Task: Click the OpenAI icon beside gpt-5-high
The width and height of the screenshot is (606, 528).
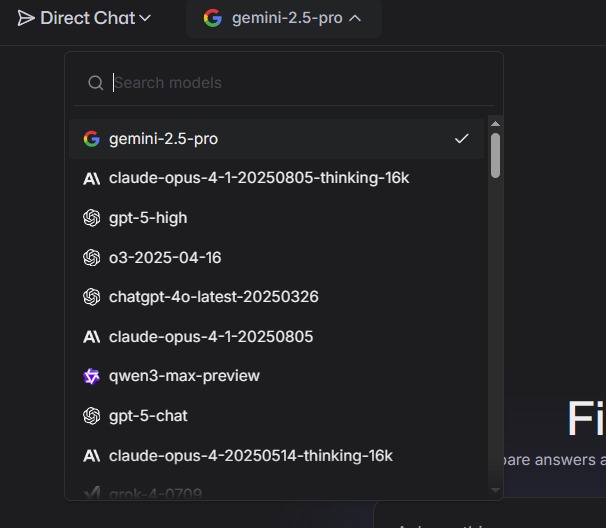Action: [92, 218]
